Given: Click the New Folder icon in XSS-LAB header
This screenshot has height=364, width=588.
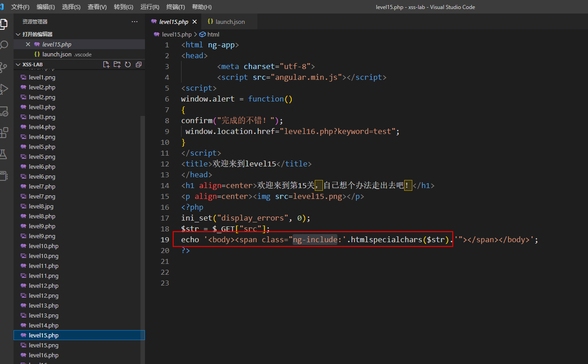Looking at the screenshot, I should pos(117,65).
